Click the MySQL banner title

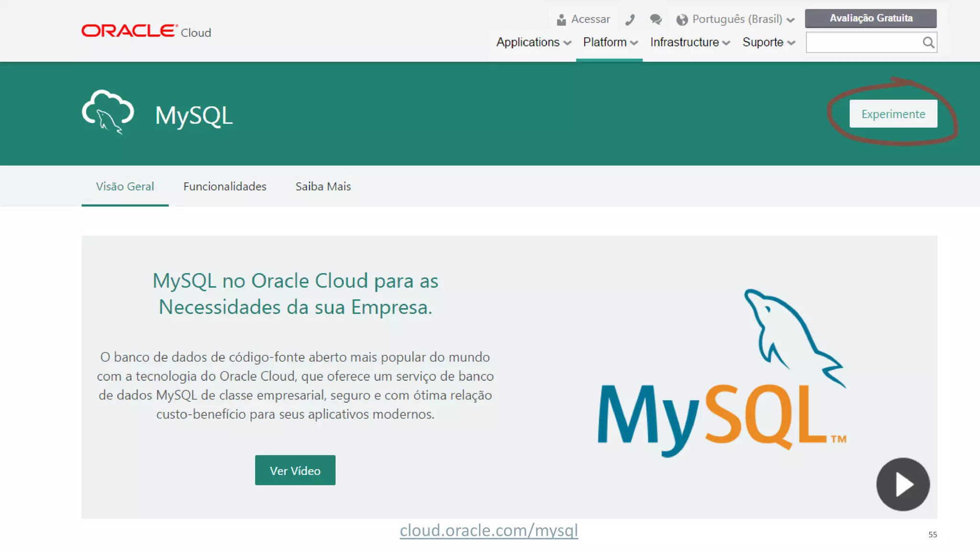coord(194,115)
